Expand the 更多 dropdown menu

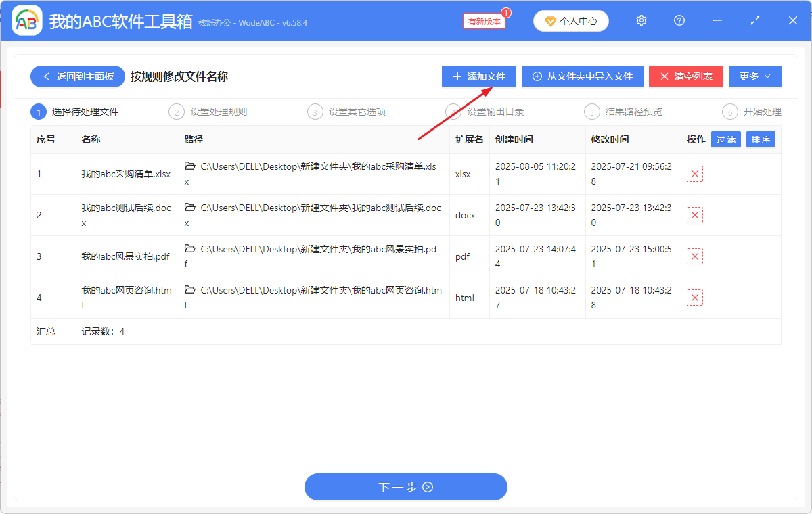754,76
